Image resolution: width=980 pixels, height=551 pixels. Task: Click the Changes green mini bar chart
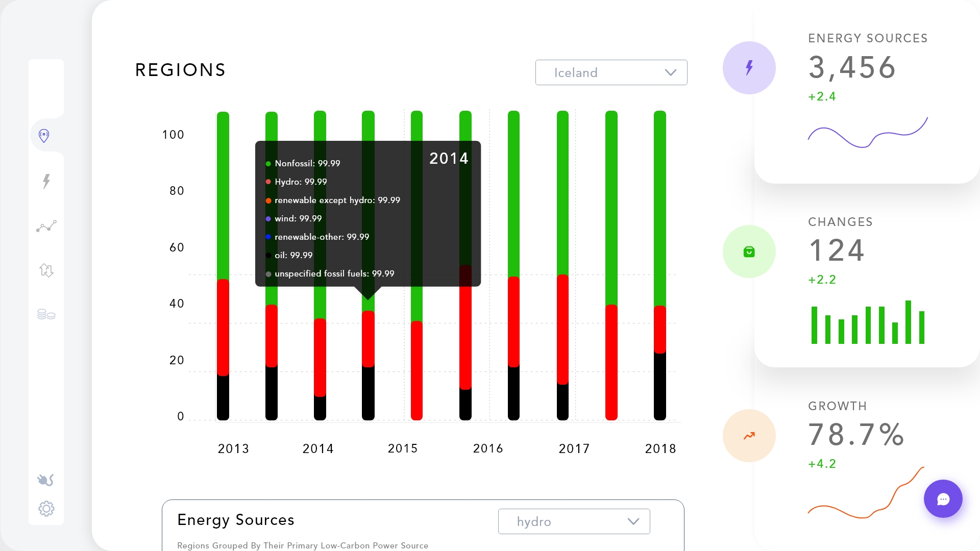(x=868, y=322)
